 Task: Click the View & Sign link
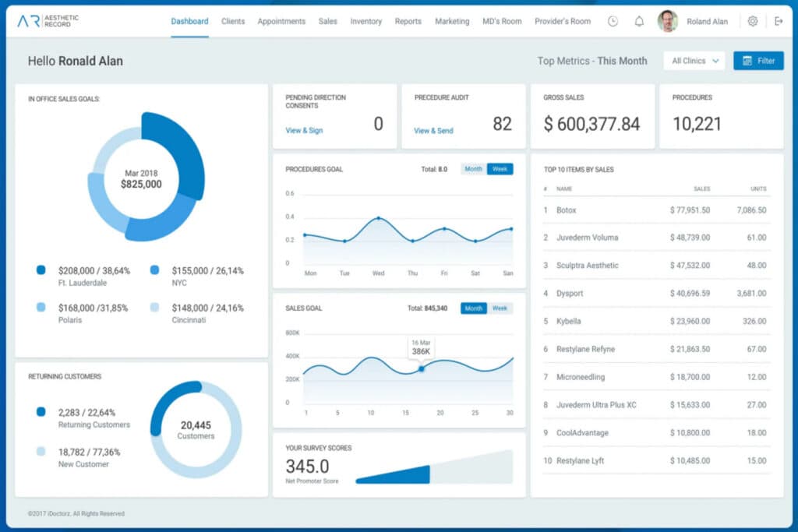(304, 131)
